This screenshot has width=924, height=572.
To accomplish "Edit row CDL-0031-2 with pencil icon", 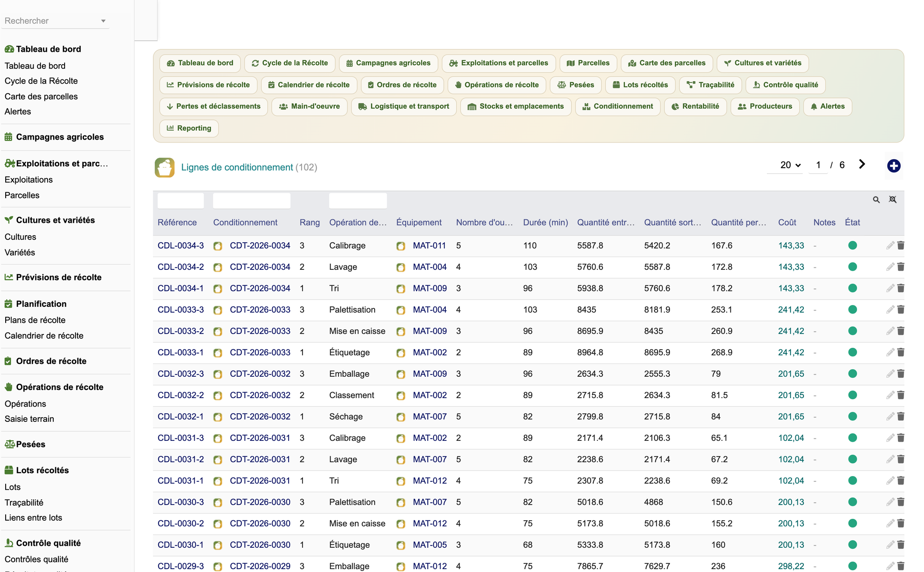I will [890, 459].
